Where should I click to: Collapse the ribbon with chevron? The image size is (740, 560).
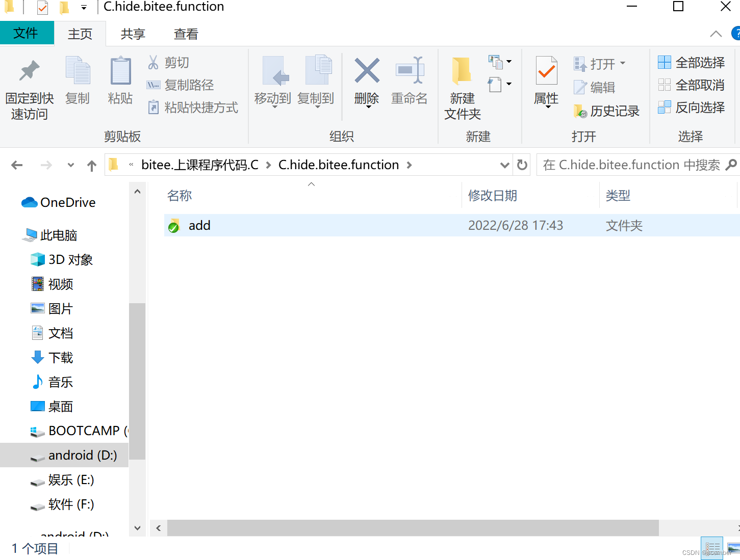[716, 34]
